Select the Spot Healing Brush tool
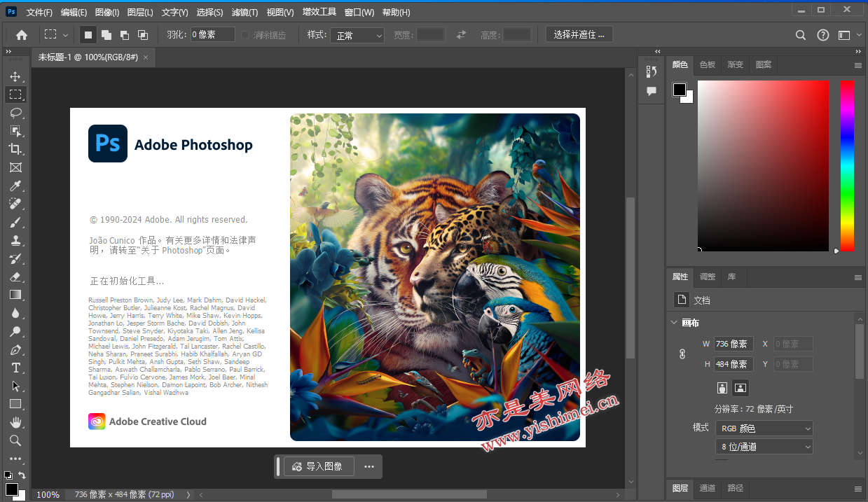 pos(15,204)
